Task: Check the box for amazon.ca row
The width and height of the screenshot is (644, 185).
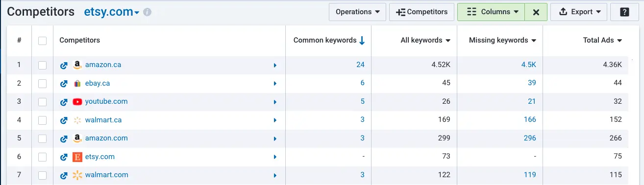Action: tap(43, 65)
